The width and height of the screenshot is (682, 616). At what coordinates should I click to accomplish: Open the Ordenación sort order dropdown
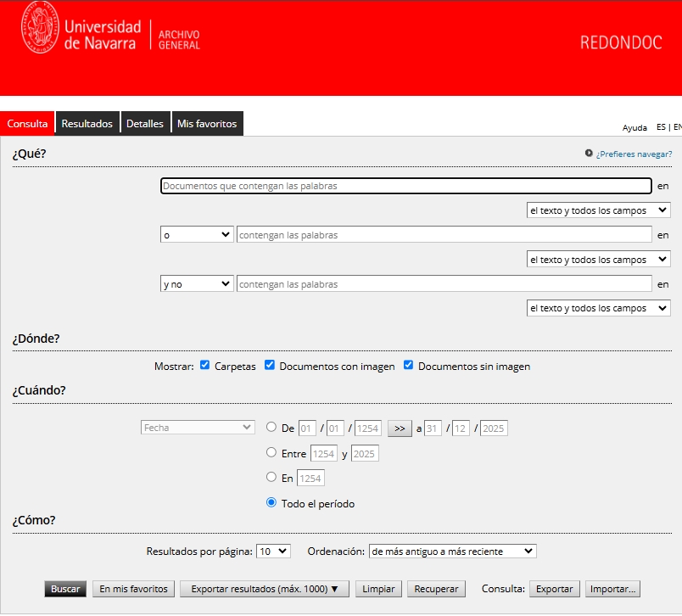tap(452, 552)
